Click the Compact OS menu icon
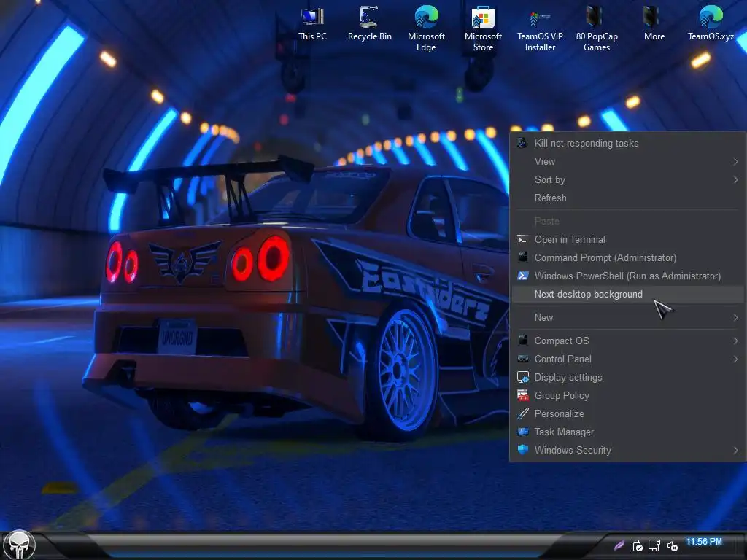 tap(522, 340)
